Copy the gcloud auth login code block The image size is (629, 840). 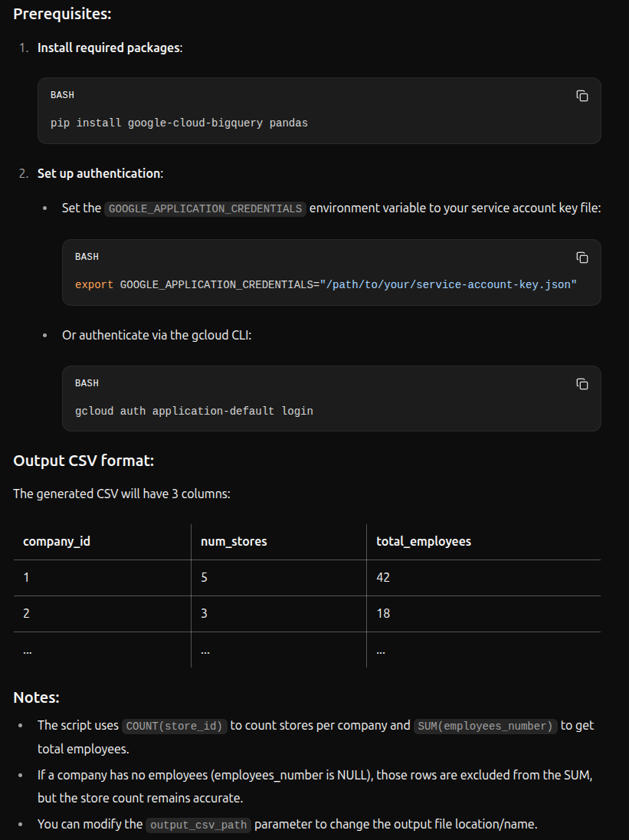tap(581, 384)
